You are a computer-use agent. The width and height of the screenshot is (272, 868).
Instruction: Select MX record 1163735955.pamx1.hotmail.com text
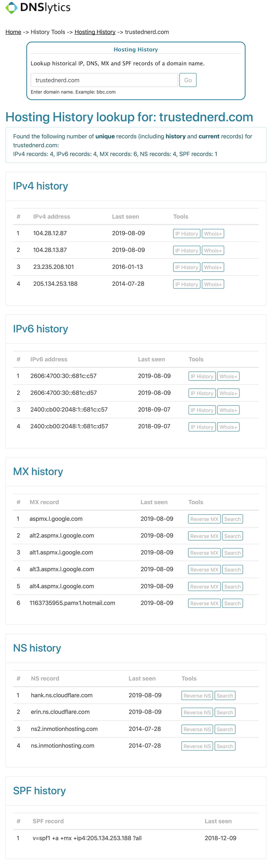[x=72, y=603]
